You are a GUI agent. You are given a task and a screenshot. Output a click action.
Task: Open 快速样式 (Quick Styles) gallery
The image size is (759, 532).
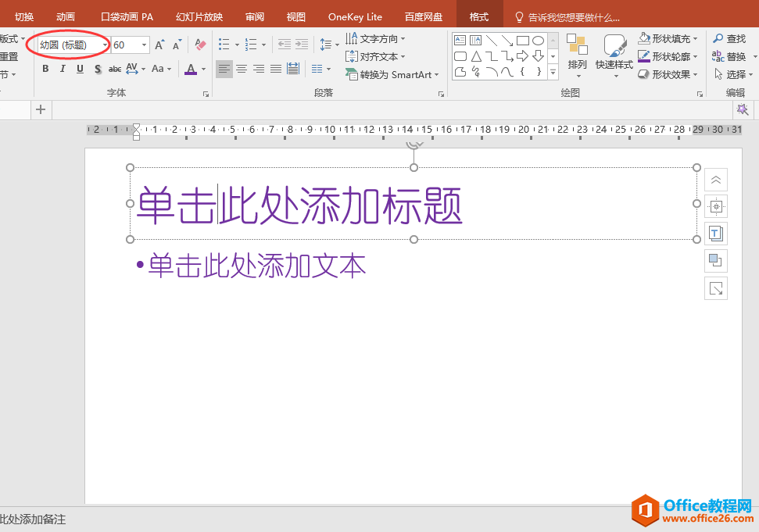point(614,56)
